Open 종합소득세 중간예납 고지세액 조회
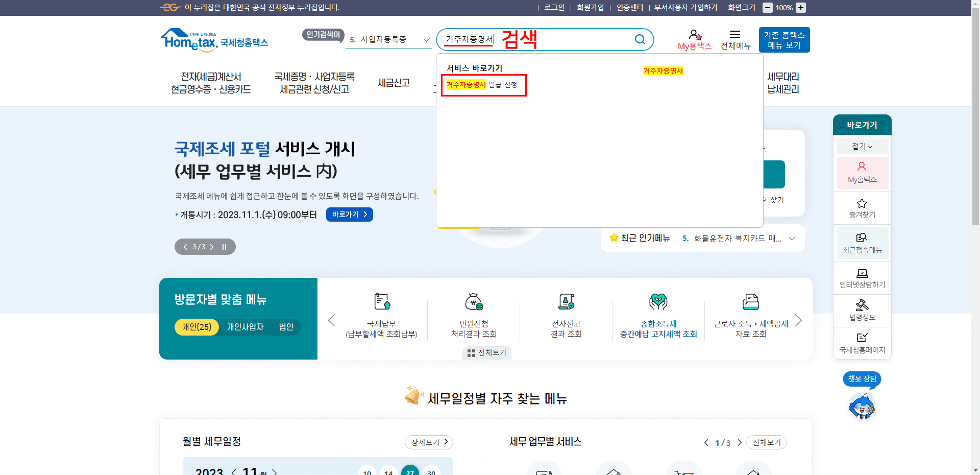980x475 pixels. pos(658,316)
